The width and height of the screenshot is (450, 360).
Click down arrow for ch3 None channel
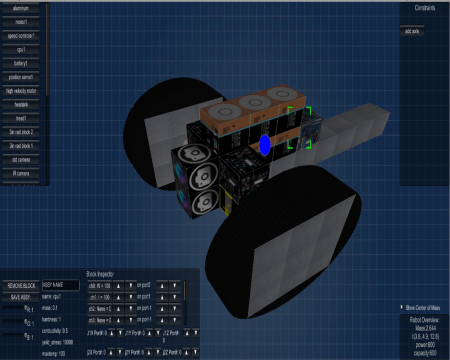pyautogui.click(x=131, y=320)
